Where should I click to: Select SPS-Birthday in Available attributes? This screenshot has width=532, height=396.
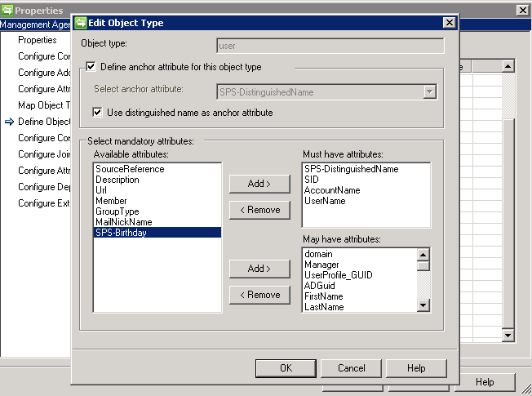(x=157, y=233)
